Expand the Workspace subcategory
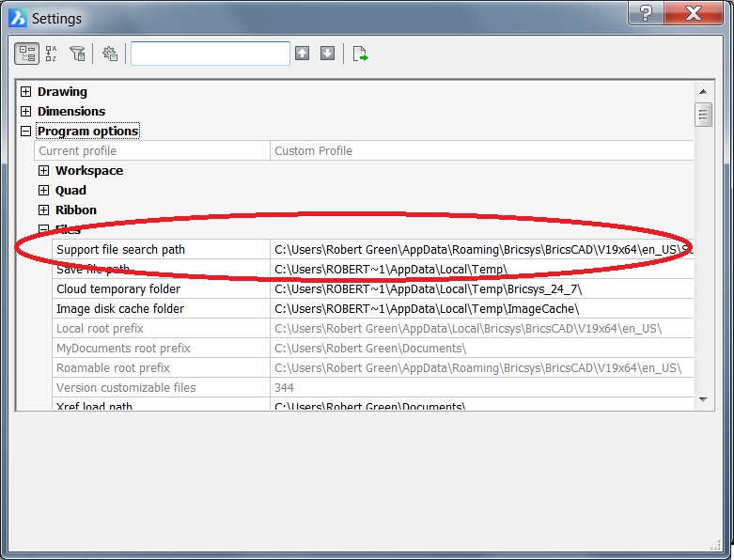 coord(43,170)
